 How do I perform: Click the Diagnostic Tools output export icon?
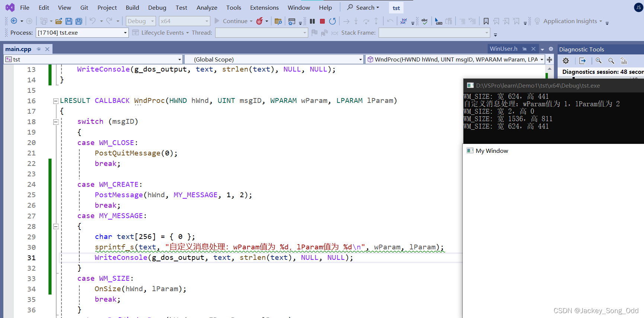click(583, 61)
